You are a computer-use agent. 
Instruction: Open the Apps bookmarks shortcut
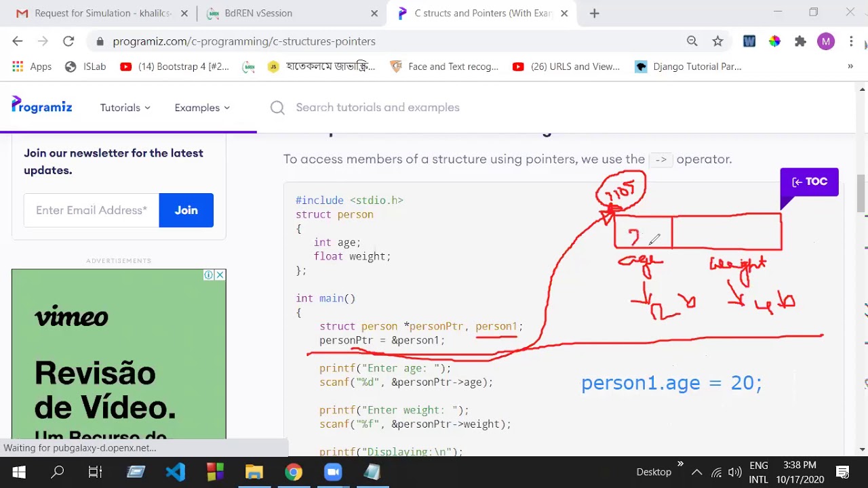[x=32, y=66]
